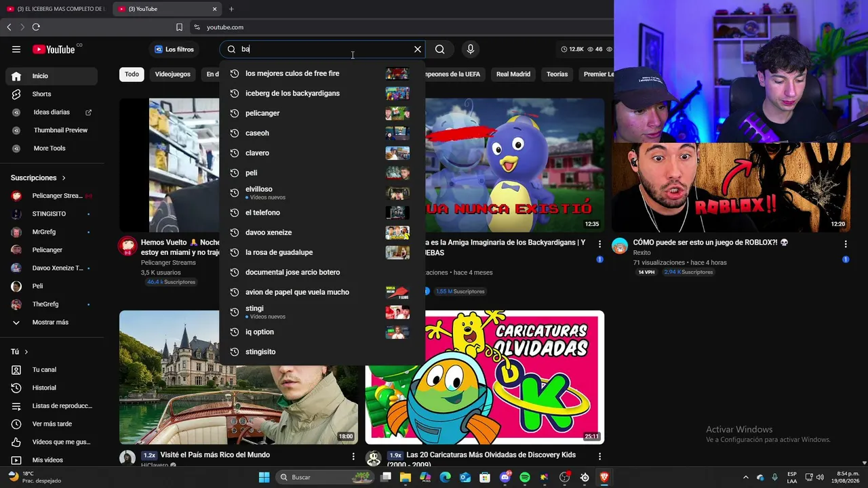The width and height of the screenshot is (868, 488).
Task: Expand 'Mostrar más' subscriptions
Action: coord(52,323)
